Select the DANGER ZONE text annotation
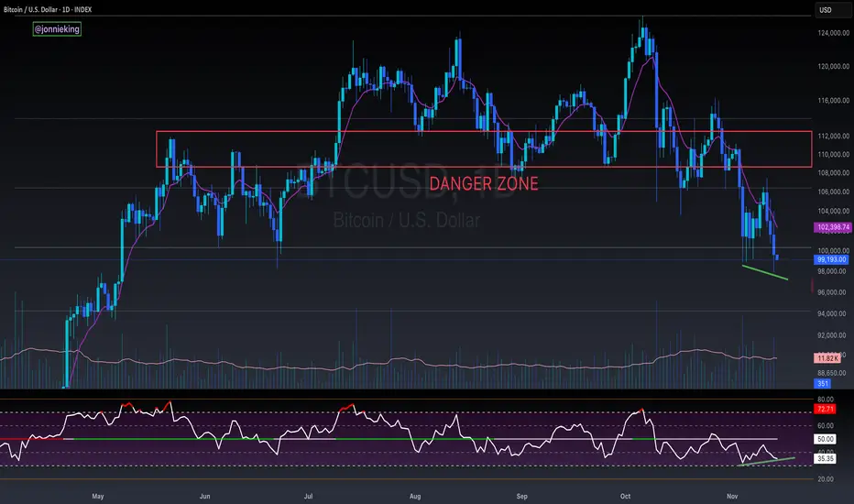Screen dimensions: 854x504 pyautogui.click(x=484, y=183)
